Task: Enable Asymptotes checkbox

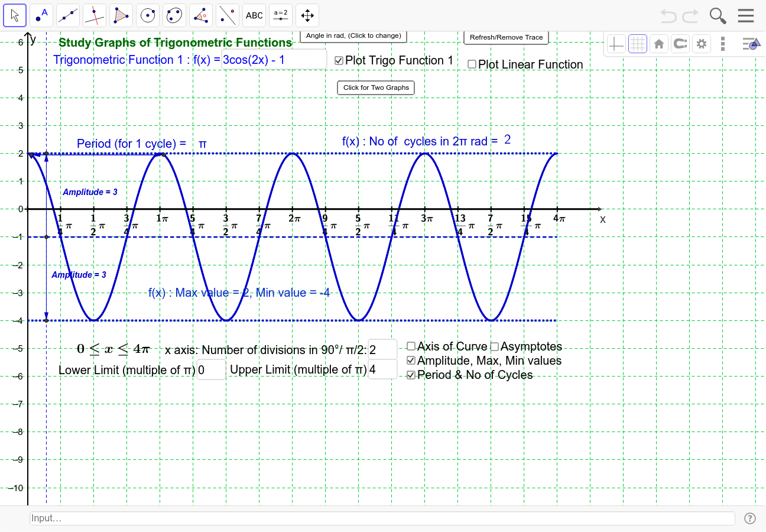Action: coord(495,346)
